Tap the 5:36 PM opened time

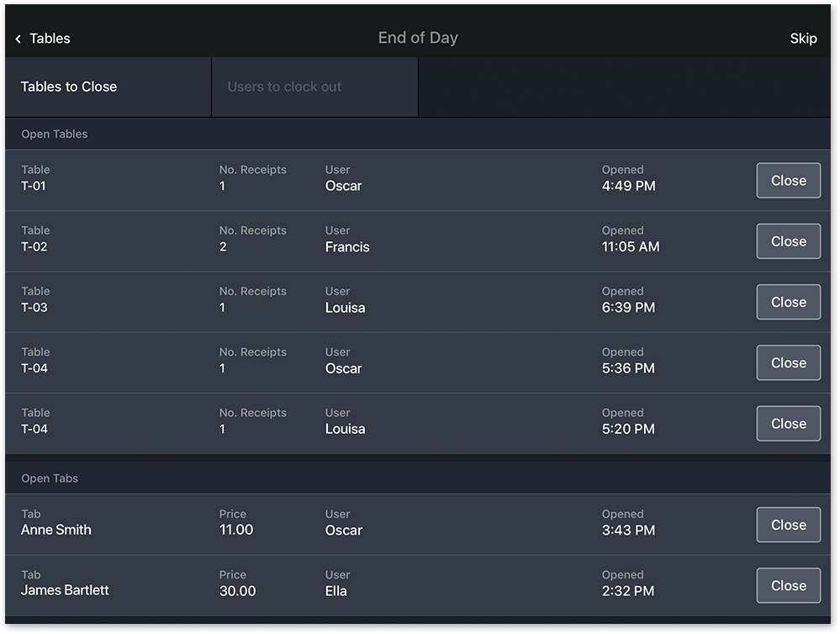tap(627, 368)
